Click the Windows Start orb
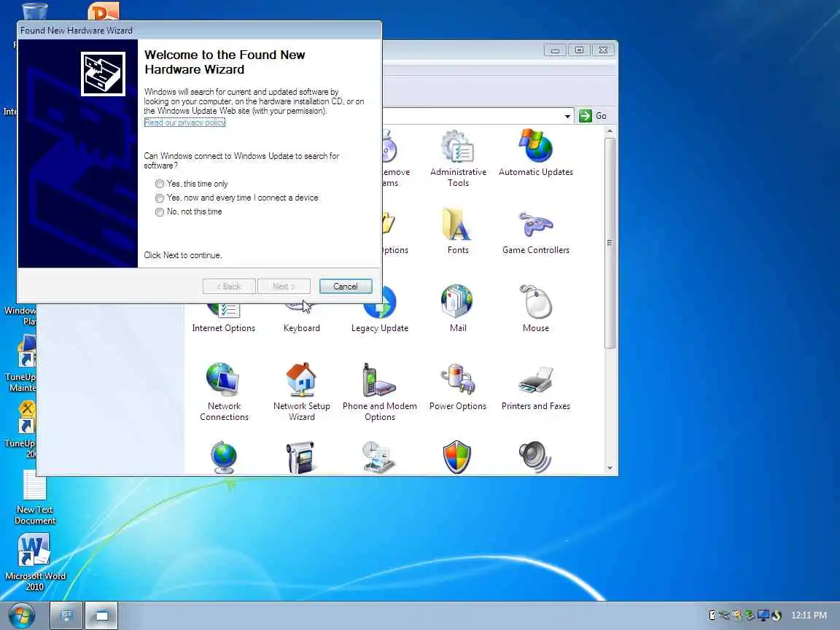Screen dimensions: 840x630 [x=21, y=615]
